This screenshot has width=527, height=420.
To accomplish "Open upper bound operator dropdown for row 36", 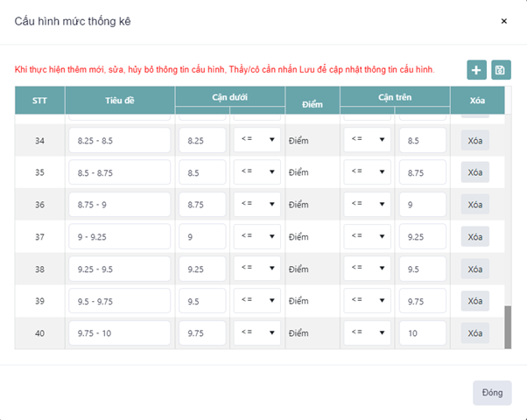I will [367, 205].
